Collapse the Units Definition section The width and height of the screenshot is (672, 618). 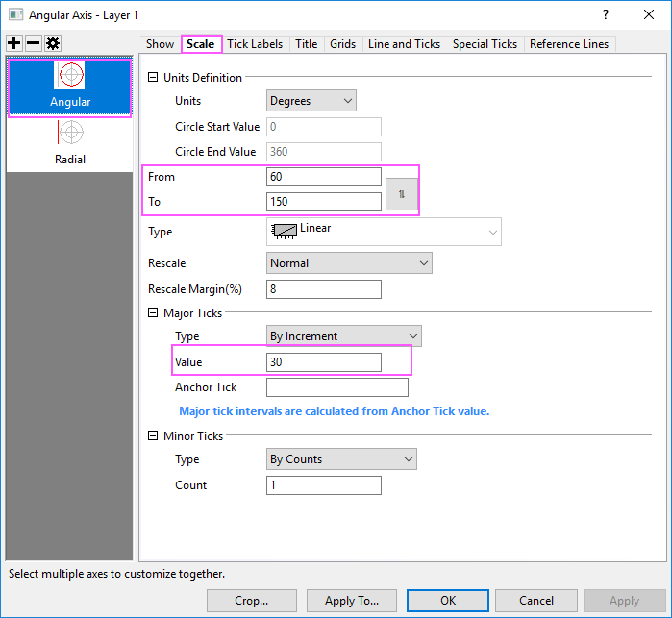click(154, 78)
